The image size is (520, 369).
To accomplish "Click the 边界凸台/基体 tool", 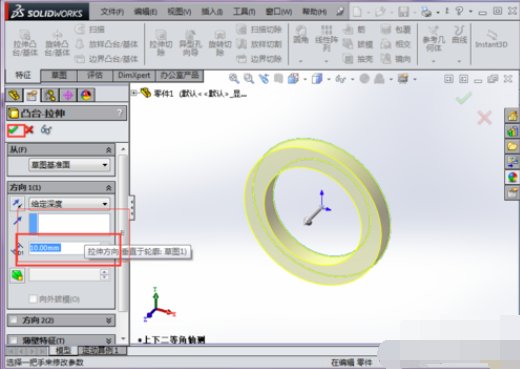I will [x=107, y=59].
